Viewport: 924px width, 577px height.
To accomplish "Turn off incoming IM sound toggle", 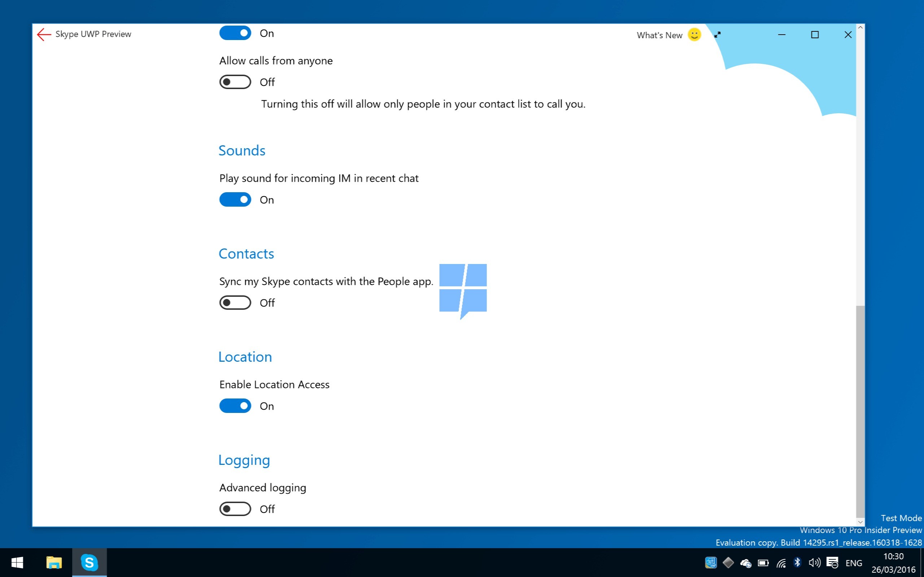I will pyautogui.click(x=235, y=199).
